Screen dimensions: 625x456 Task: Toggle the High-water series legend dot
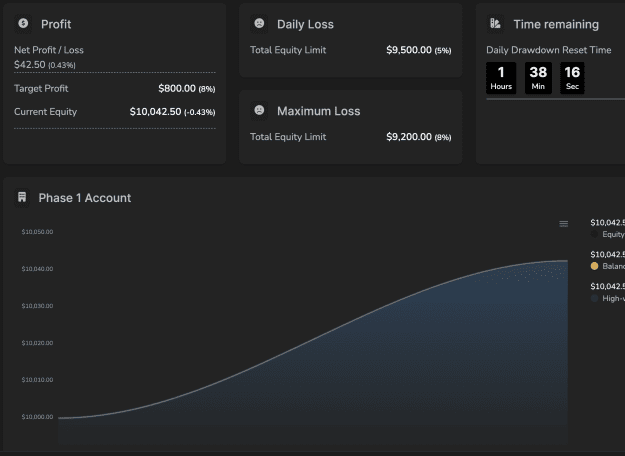(x=594, y=298)
